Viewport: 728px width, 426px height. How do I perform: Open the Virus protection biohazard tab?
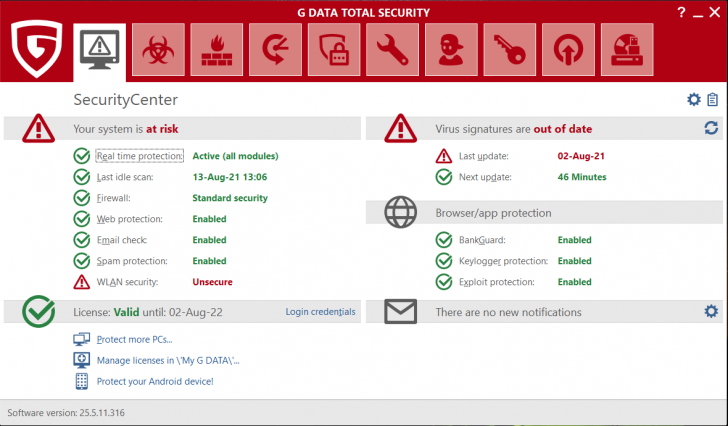click(x=158, y=50)
